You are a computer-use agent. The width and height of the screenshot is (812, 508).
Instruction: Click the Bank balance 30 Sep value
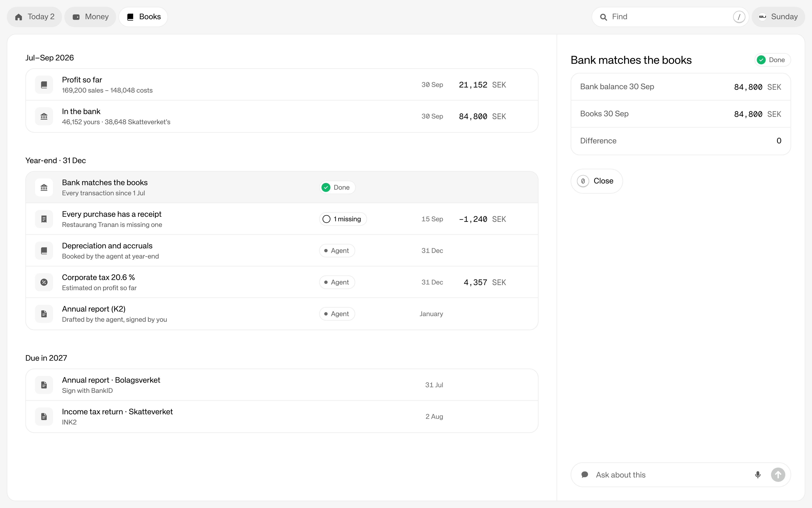click(757, 87)
